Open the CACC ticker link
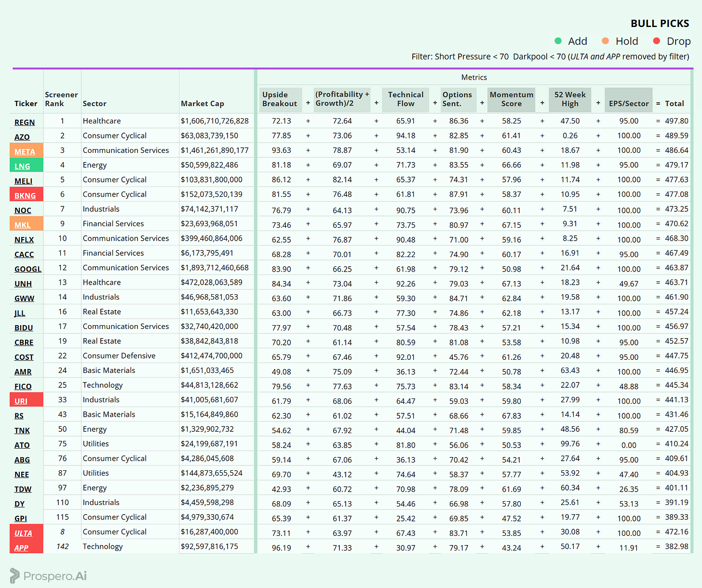This screenshot has height=588, width=702. coord(24,254)
